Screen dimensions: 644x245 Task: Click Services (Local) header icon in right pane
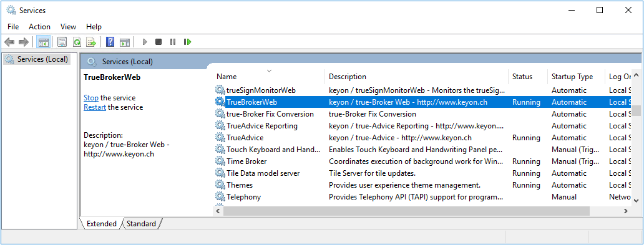point(92,62)
